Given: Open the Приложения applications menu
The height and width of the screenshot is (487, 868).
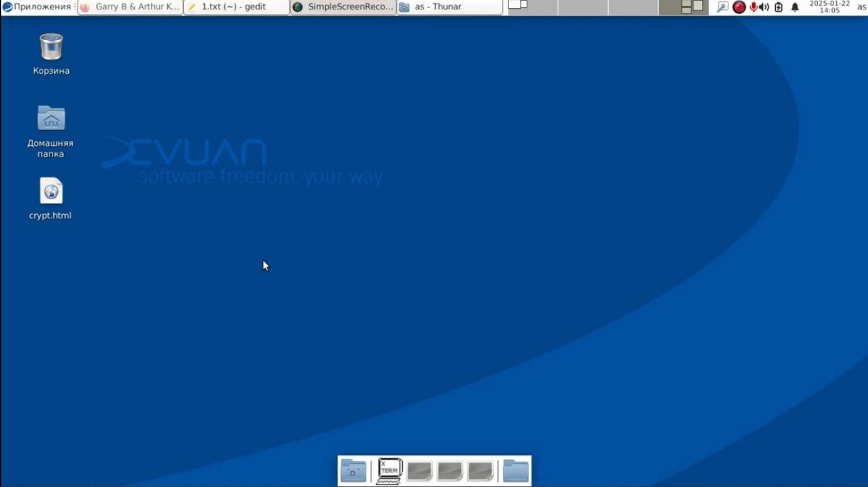Looking at the screenshot, I should coord(38,7).
